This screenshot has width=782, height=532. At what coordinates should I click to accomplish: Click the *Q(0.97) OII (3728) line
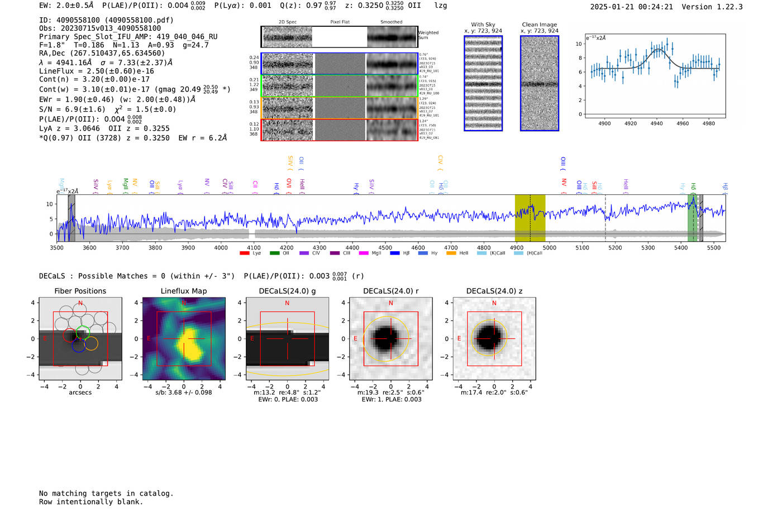[x=133, y=137]
